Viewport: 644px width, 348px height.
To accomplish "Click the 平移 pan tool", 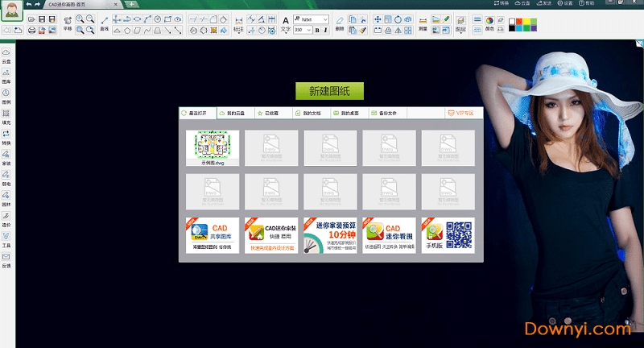I will click(x=68, y=23).
